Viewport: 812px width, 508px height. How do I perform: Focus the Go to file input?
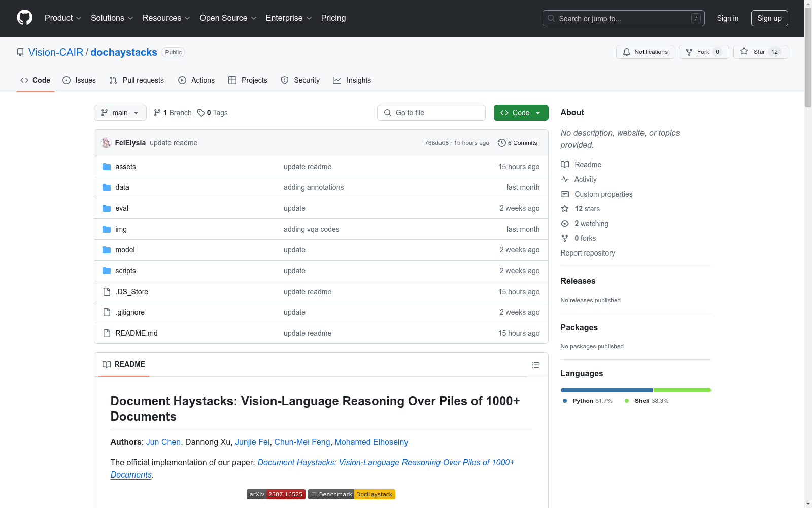431,113
